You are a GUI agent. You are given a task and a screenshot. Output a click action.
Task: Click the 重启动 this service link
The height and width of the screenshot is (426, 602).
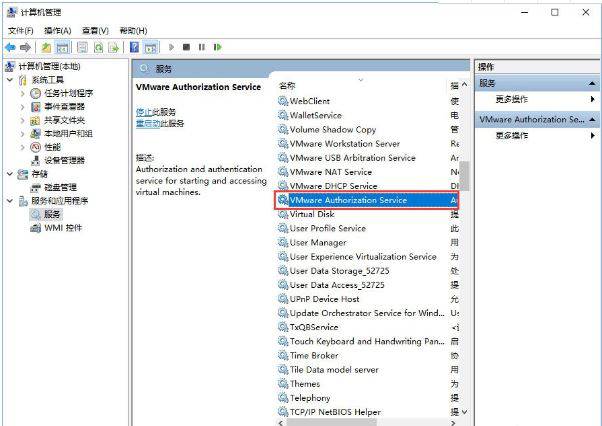(x=148, y=123)
